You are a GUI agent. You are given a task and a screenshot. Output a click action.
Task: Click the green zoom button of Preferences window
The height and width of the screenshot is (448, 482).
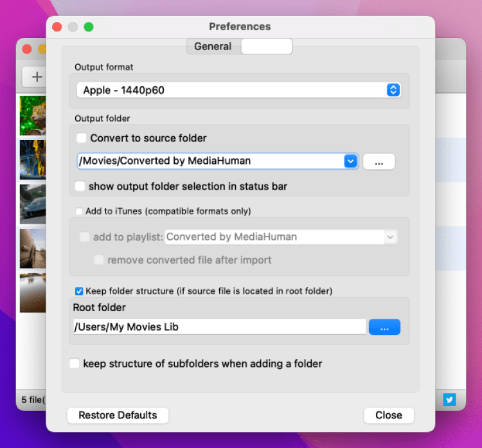pos(89,27)
